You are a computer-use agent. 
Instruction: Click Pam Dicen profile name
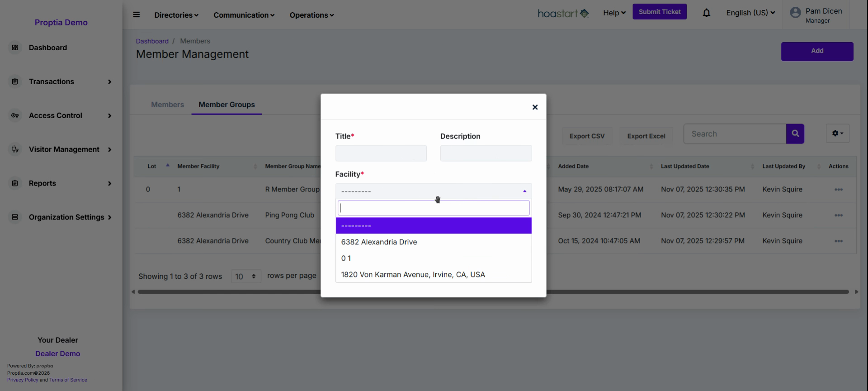(823, 11)
